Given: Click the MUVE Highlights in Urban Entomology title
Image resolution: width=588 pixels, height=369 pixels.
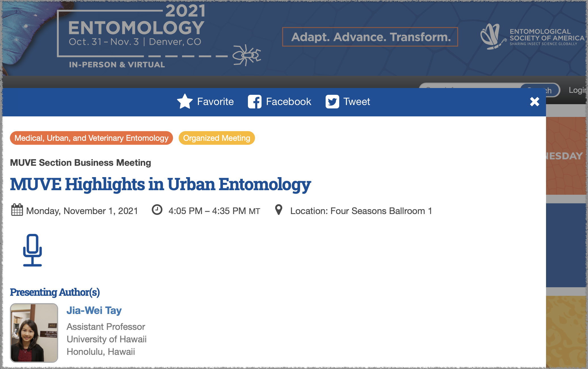Looking at the screenshot, I should pyautogui.click(x=161, y=184).
